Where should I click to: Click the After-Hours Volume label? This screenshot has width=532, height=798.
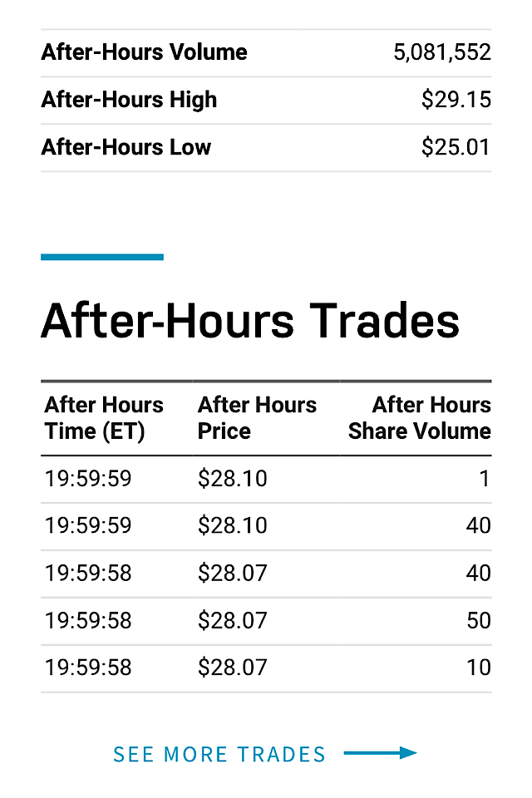tap(145, 52)
